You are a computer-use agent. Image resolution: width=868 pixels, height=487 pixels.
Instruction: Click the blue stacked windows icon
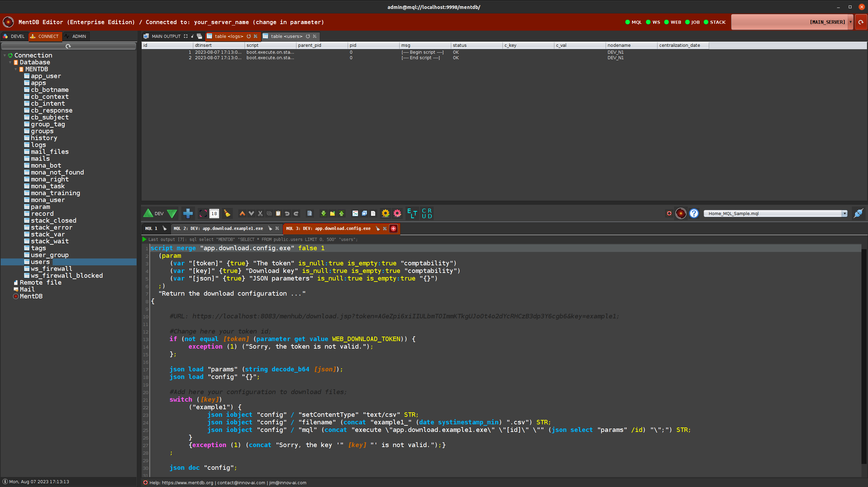[x=364, y=213]
